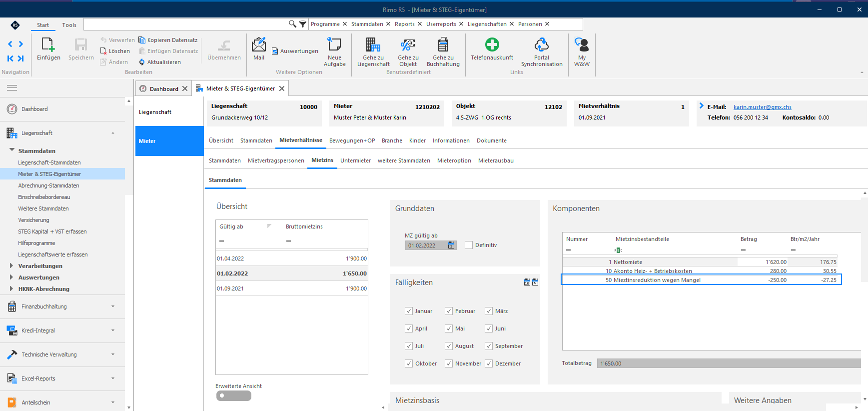Click the filter funnel icon
This screenshot has height=411, width=868.
point(303,24)
